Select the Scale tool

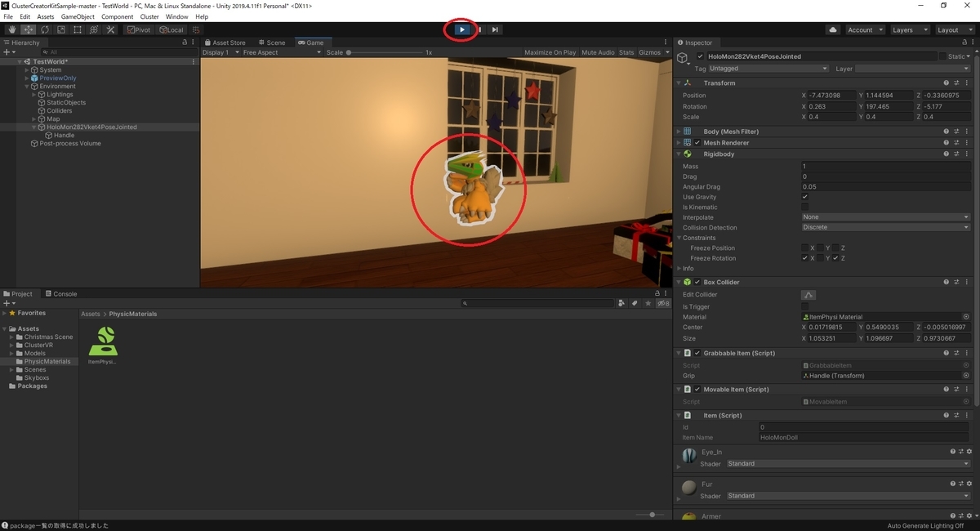click(61, 30)
